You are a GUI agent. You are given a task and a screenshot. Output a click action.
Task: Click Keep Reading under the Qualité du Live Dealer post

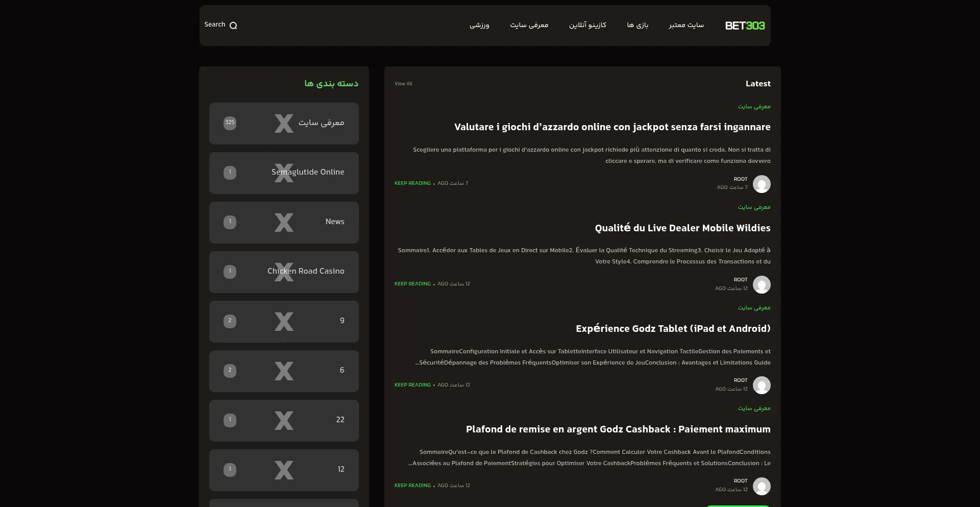412,284
